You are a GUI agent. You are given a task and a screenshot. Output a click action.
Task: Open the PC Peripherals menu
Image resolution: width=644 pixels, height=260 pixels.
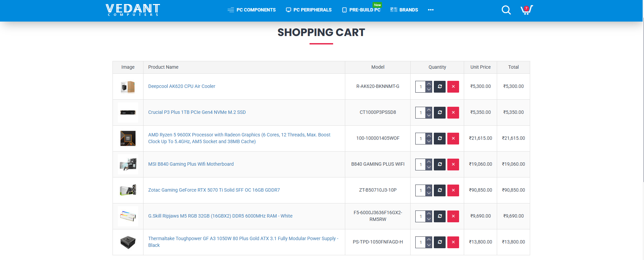coord(309,10)
